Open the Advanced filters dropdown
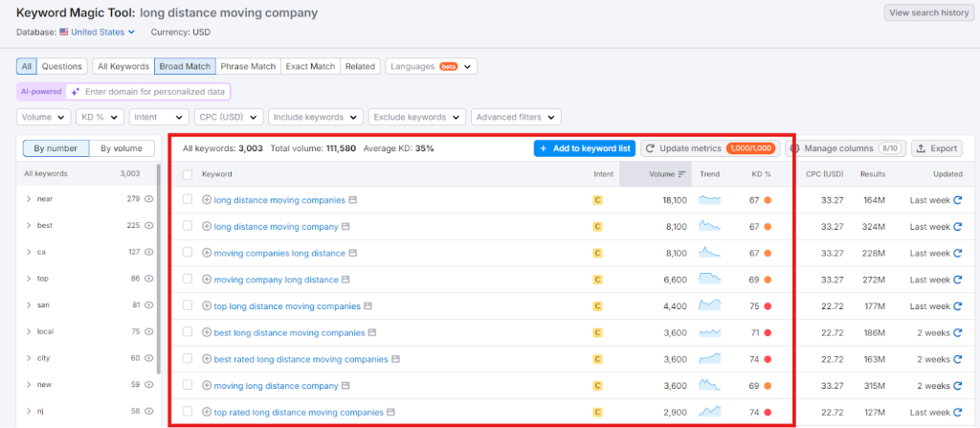This screenshot has height=428, width=980. [515, 117]
